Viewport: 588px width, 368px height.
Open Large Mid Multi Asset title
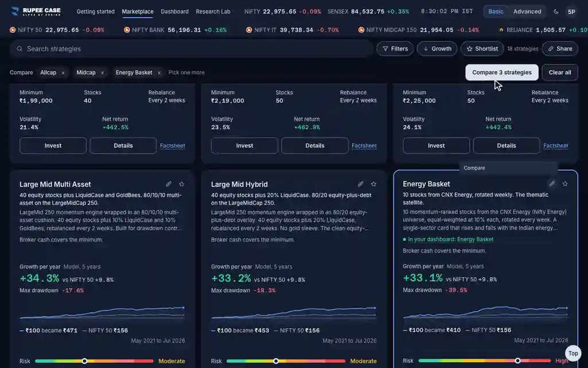point(55,185)
